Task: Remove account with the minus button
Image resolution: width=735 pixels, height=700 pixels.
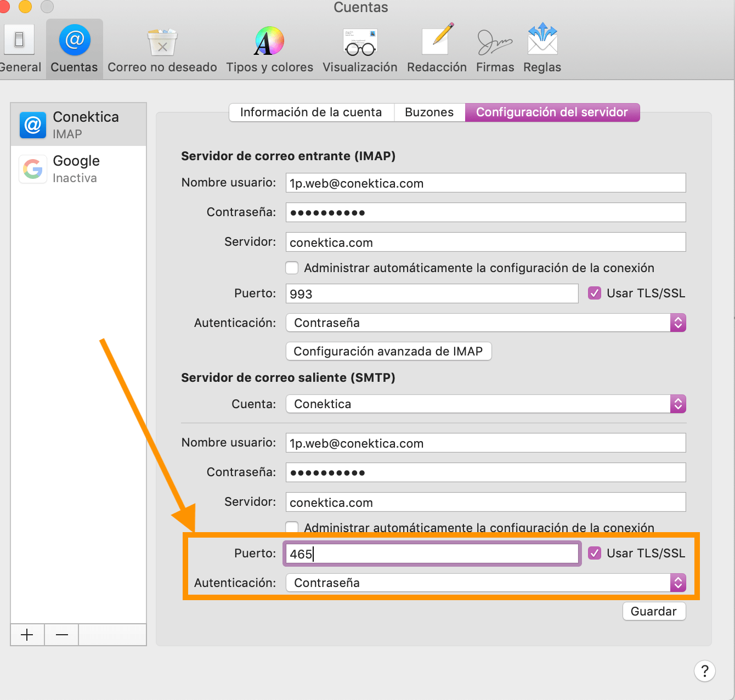Action: tap(61, 635)
